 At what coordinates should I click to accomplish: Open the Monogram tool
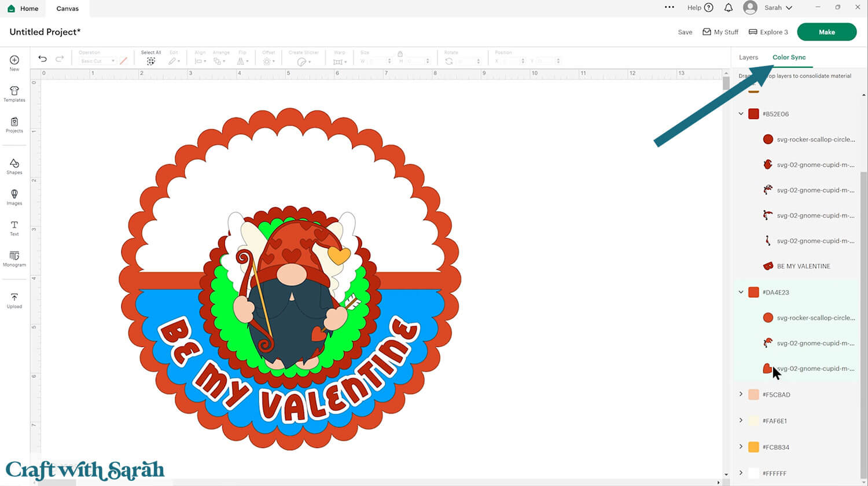click(x=14, y=259)
